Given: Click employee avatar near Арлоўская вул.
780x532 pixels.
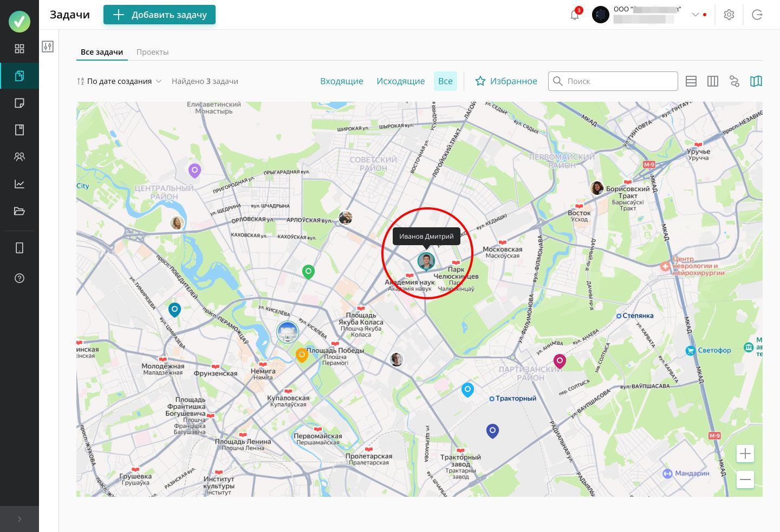Looking at the screenshot, I should (x=346, y=218).
